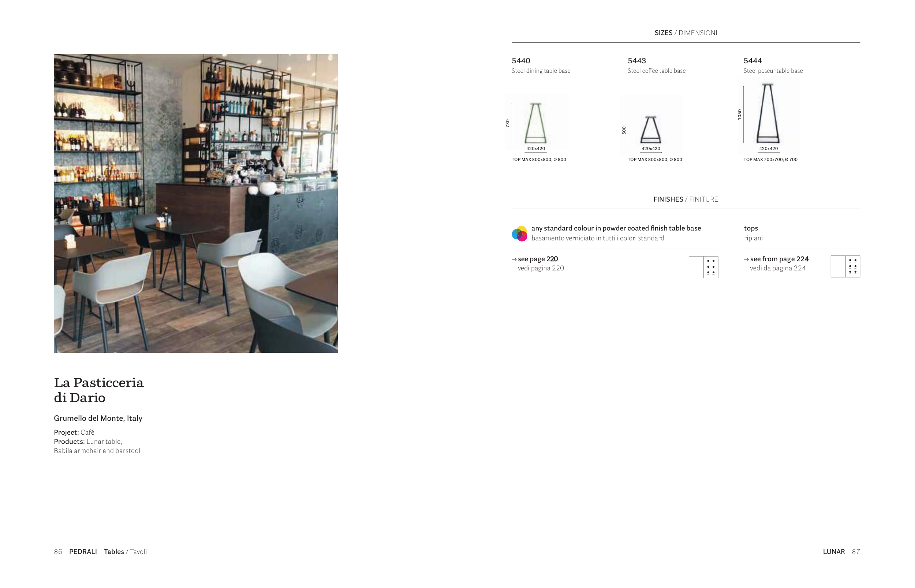Click the arrow before see page 220
Viewport: 915px width, 588px height.
click(514, 259)
